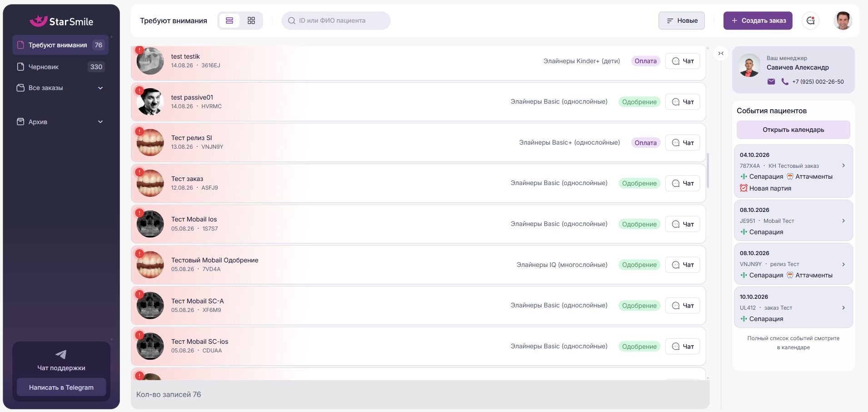
Task: Switch to list view layout
Action: [229, 20]
